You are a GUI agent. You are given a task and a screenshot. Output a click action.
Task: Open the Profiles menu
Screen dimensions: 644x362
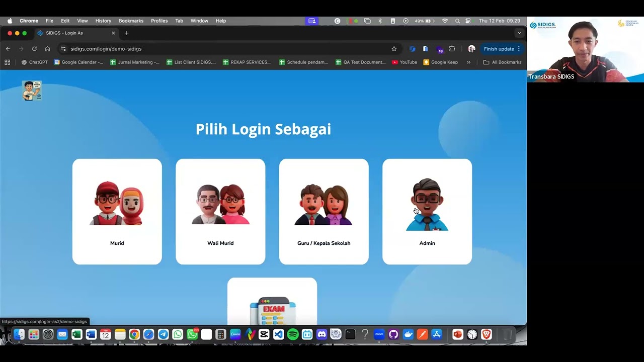pyautogui.click(x=159, y=21)
